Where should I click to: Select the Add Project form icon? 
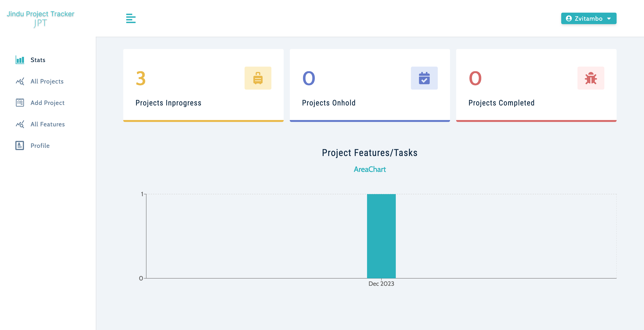coord(20,103)
